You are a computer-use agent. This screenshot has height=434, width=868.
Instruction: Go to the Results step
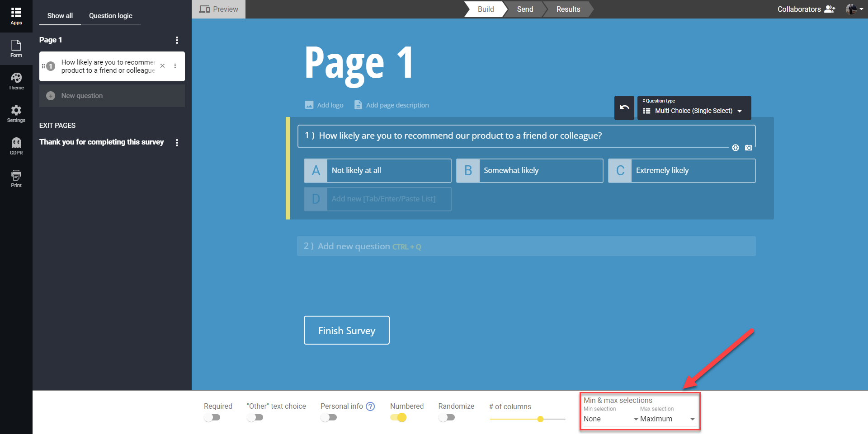tap(568, 9)
